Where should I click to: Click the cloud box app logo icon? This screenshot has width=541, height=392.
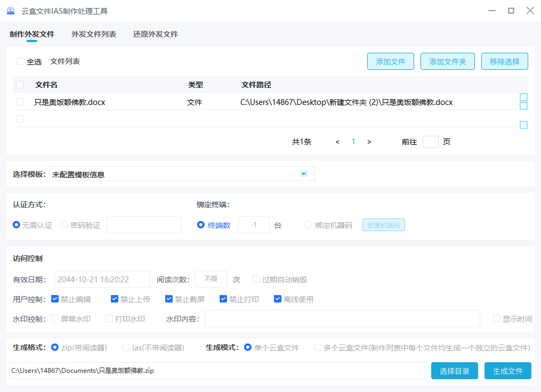(11, 10)
